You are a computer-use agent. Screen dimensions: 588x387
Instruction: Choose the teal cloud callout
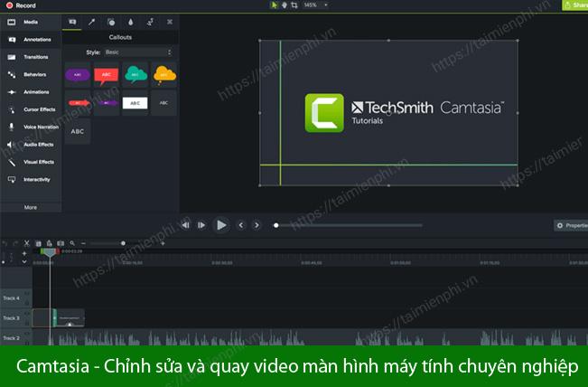point(135,75)
